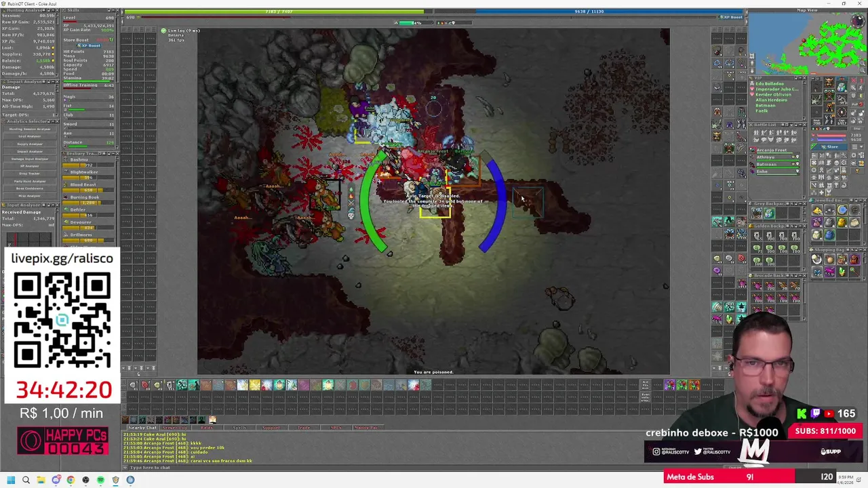Viewport: 868px width, 488px height.
Task: Select Faelk in the VIP list
Action: coord(762,110)
